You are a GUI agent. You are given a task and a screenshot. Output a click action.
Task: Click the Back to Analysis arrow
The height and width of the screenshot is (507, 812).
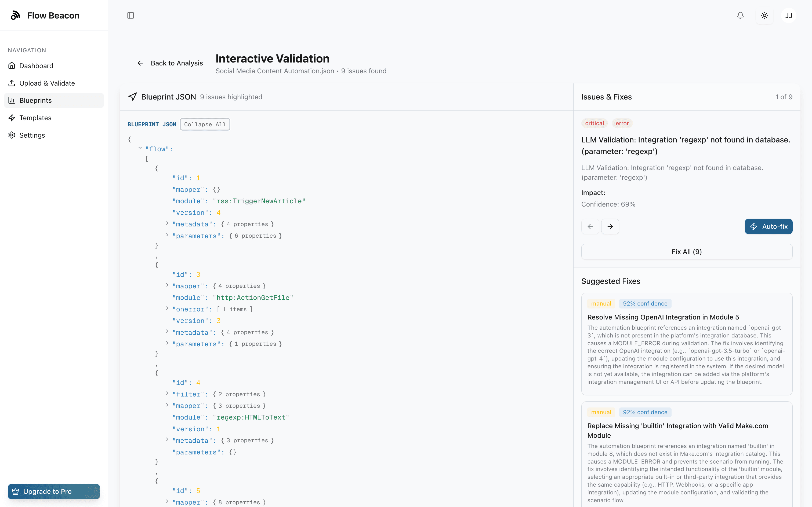[x=140, y=63]
